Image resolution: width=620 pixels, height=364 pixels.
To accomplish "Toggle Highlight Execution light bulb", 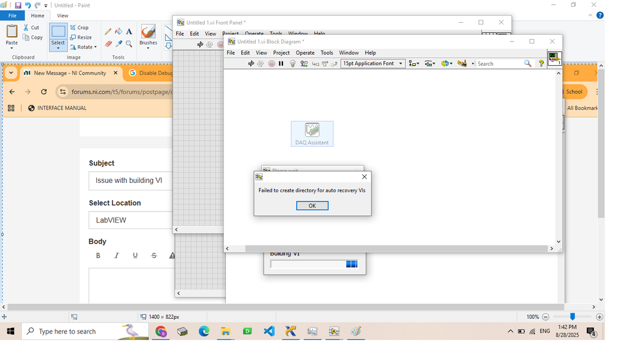I will 292,64.
